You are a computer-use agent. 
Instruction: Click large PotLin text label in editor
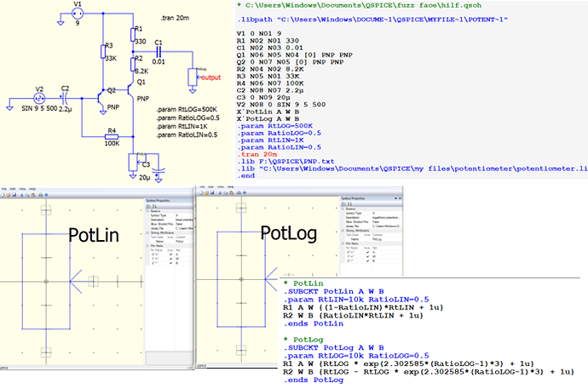coord(94,235)
